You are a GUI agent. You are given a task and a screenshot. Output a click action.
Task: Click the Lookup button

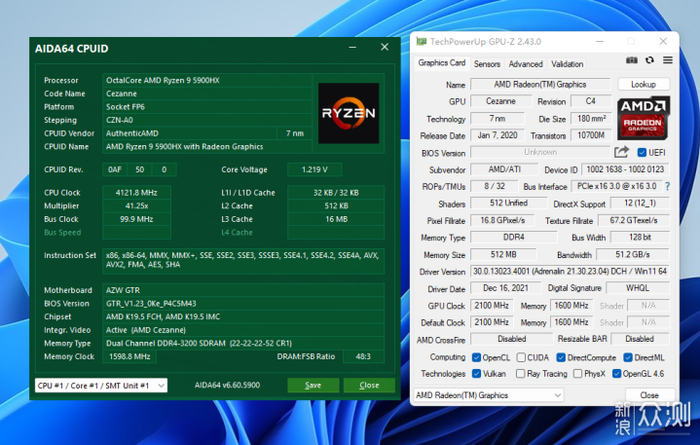pyautogui.click(x=643, y=85)
